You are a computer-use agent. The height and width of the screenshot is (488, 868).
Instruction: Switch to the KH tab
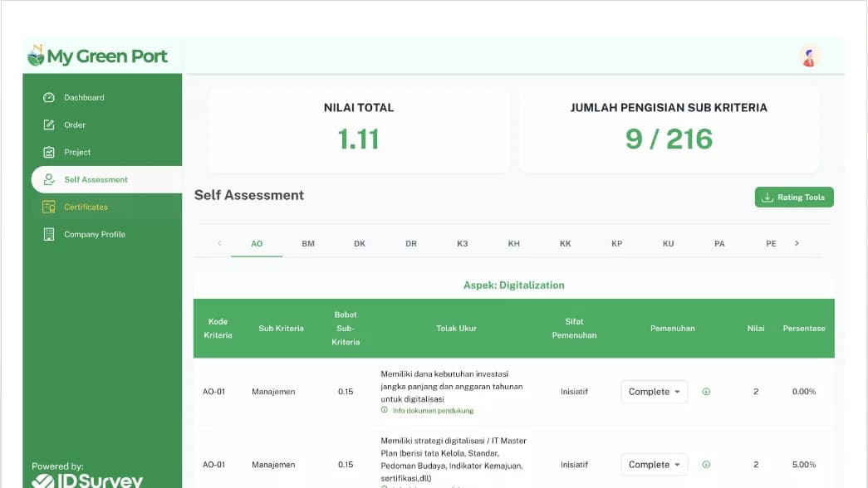pos(513,243)
